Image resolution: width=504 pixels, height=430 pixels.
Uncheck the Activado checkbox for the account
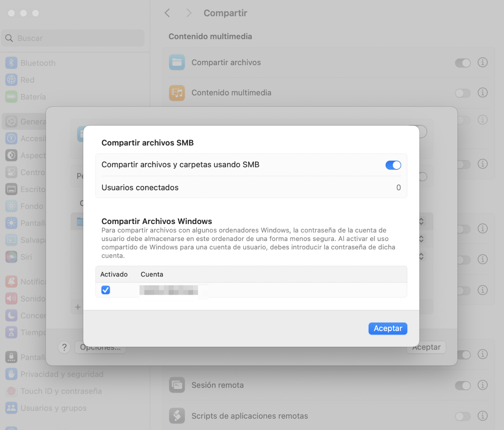click(106, 290)
